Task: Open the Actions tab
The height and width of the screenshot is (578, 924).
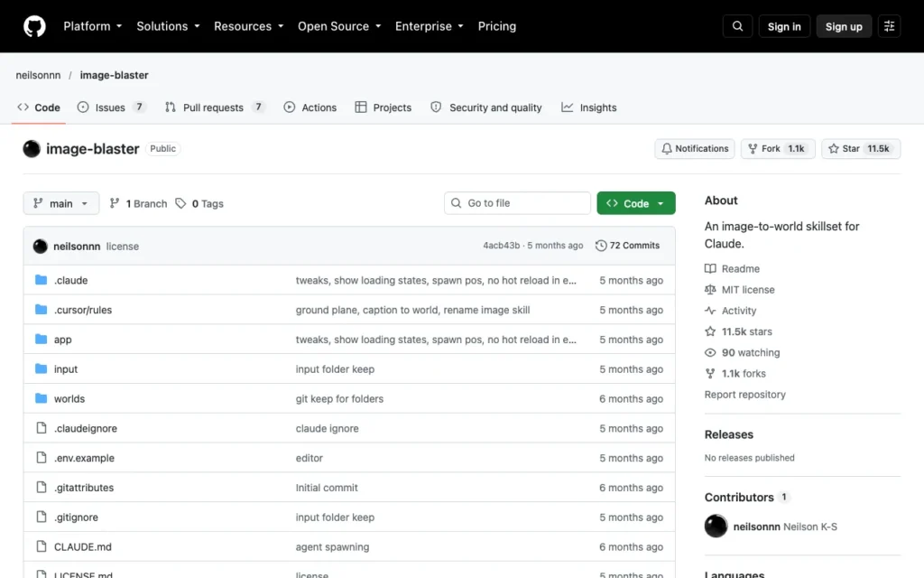Action: [x=310, y=107]
